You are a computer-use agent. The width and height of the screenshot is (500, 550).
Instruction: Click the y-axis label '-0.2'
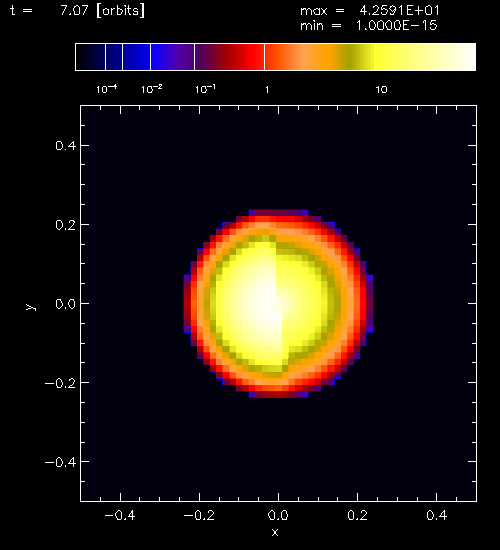[x=60, y=383]
